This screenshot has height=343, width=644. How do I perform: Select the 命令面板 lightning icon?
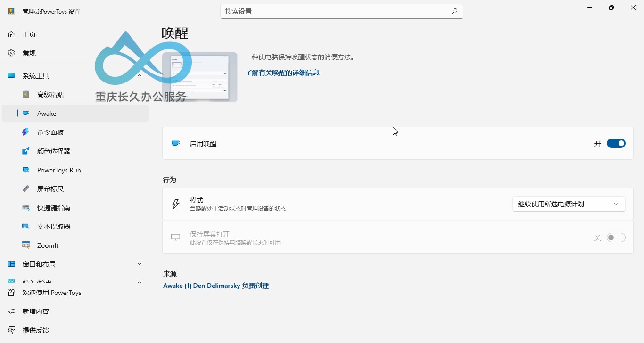[26, 132]
